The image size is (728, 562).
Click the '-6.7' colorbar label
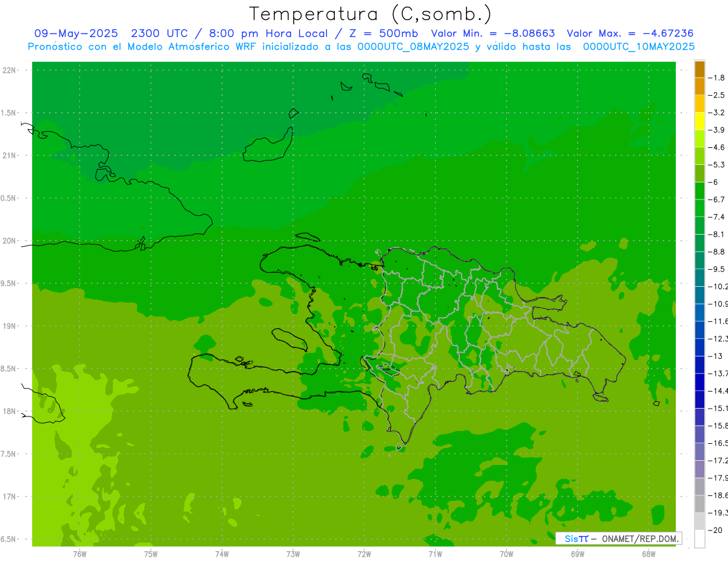716,199
